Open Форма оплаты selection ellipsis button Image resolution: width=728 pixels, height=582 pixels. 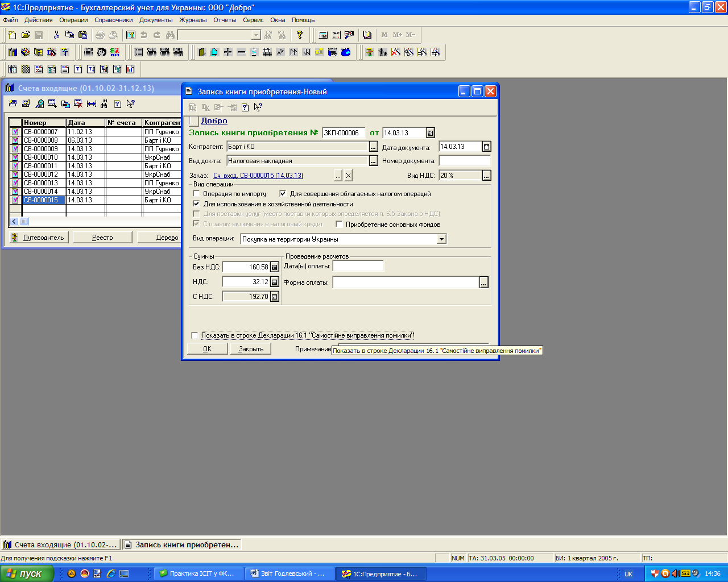click(484, 282)
